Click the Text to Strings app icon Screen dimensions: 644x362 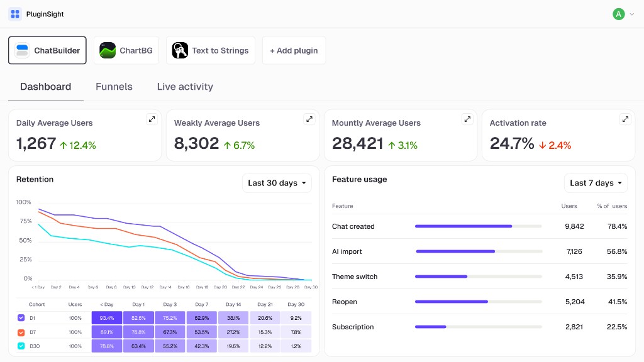pyautogui.click(x=180, y=50)
